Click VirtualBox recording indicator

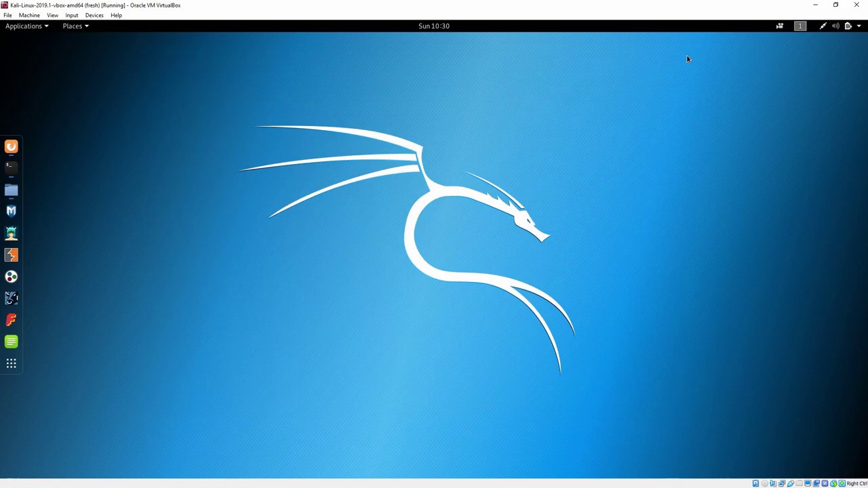click(x=816, y=483)
